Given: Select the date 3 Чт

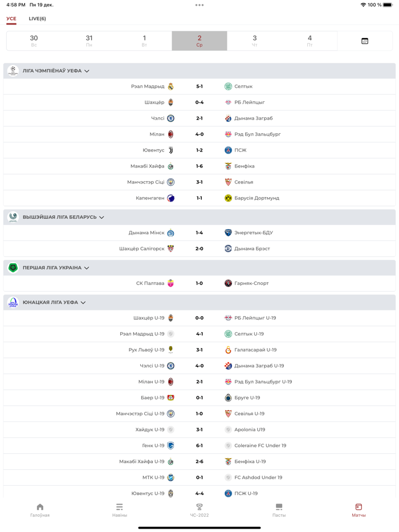Looking at the screenshot, I should 254,40.
